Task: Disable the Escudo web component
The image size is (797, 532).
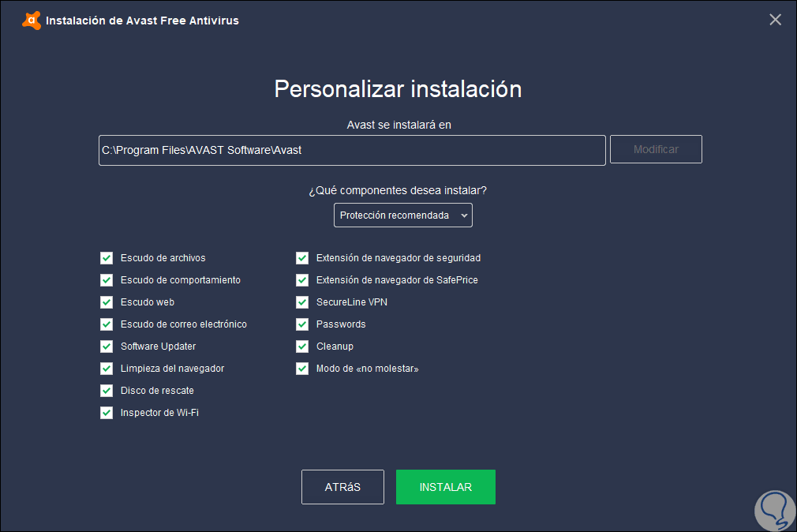Action: [107, 302]
